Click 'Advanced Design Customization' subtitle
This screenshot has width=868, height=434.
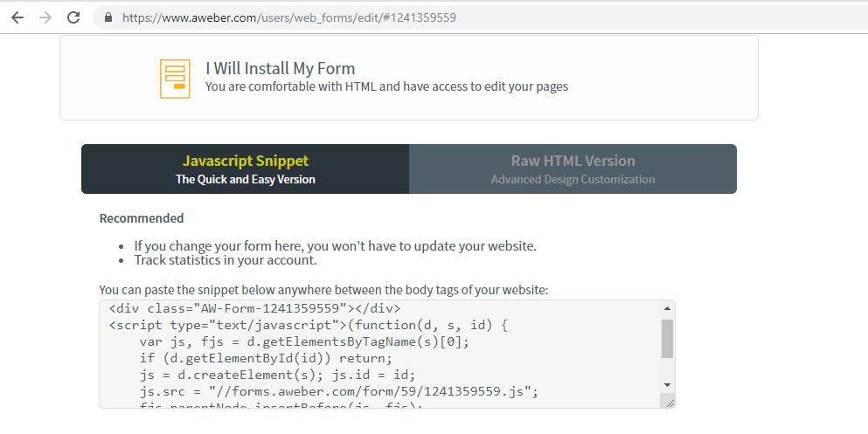coord(573,180)
